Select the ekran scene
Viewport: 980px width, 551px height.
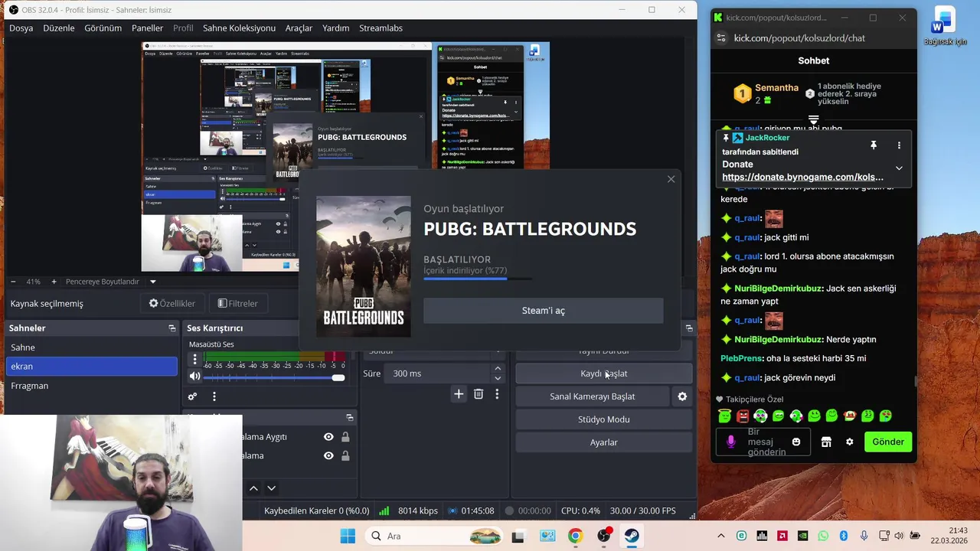91,366
